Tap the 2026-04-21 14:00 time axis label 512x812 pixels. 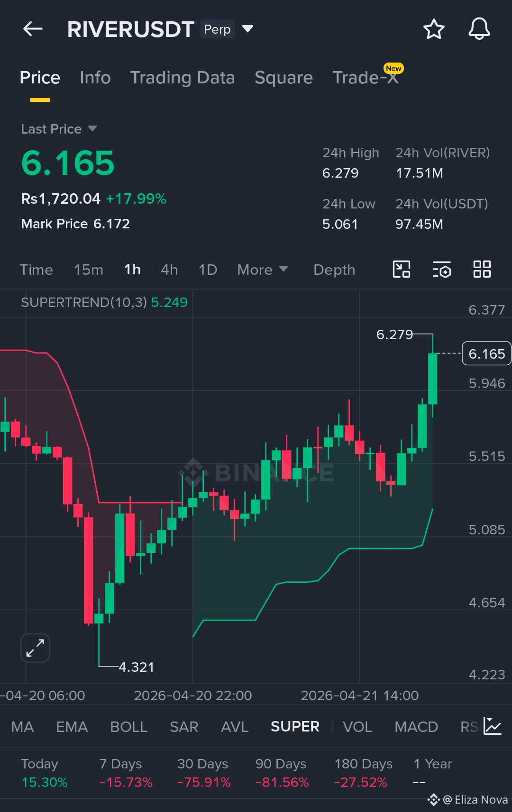pos(360,695)
